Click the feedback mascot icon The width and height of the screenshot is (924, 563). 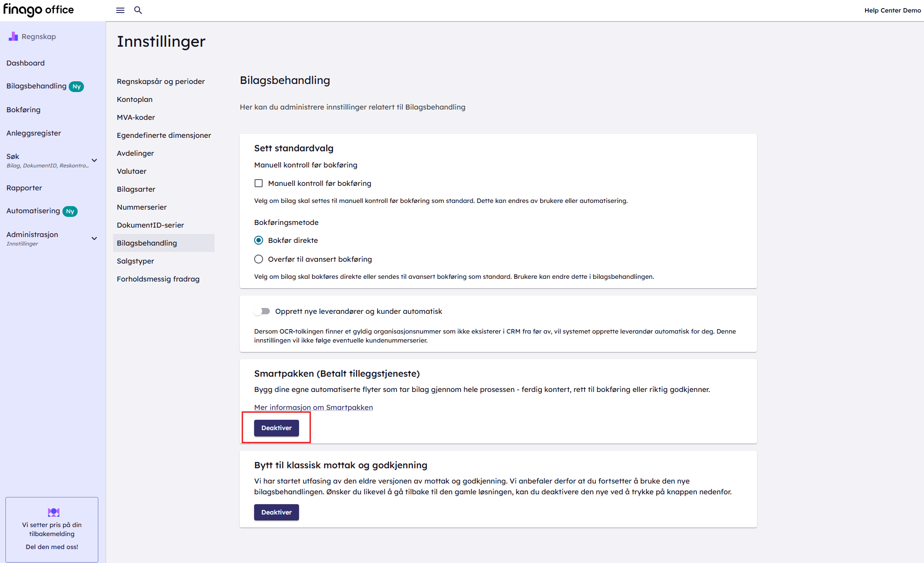[x=53, y=512]
